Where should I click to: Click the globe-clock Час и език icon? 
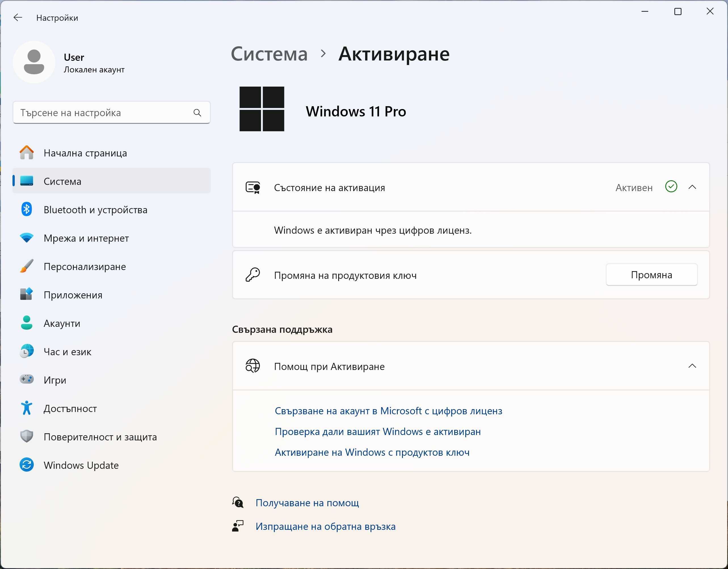(27, 351)
